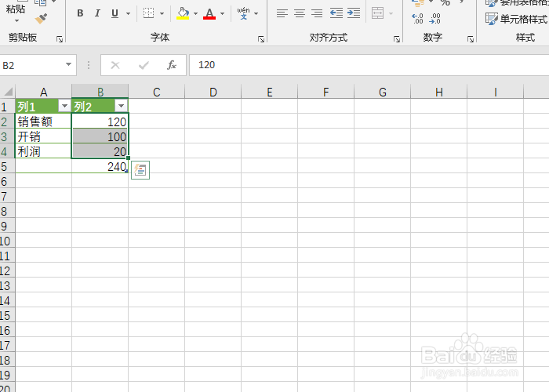Toggle italic formatting
549x392 pixels.
click(97, 13)
